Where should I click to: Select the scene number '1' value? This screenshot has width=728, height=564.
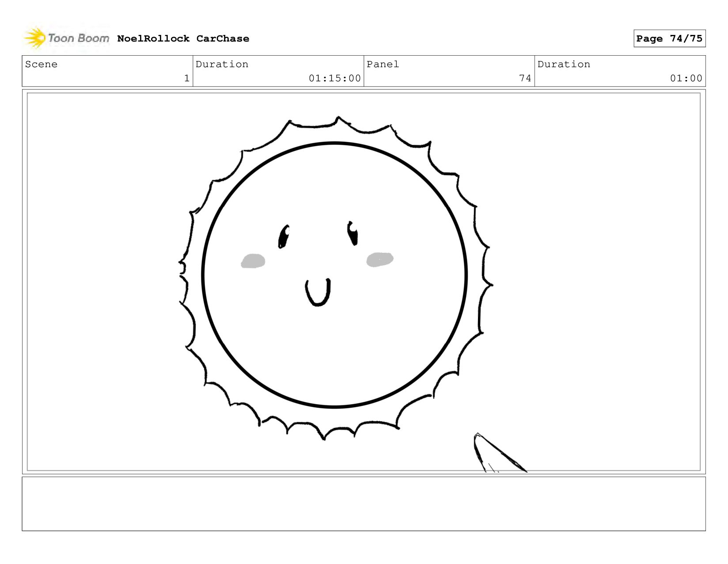pyautogui.click(x=187, y=78)
